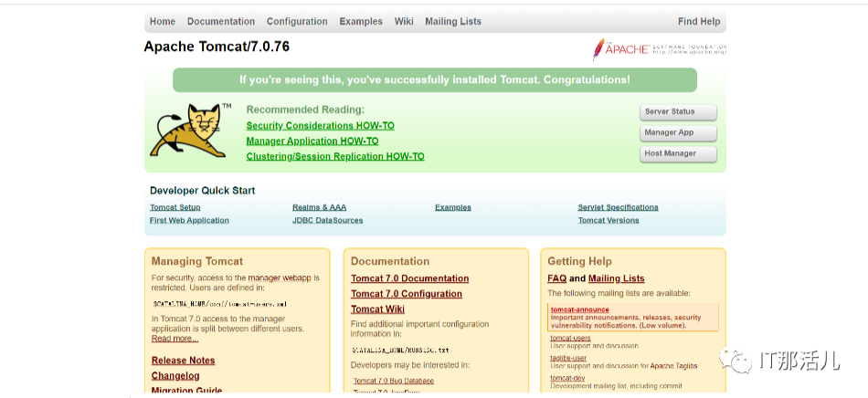Open Clustering/Session Replication HOW-TO link
Viewport: 868px width, 398px height.
coord(335,156)
